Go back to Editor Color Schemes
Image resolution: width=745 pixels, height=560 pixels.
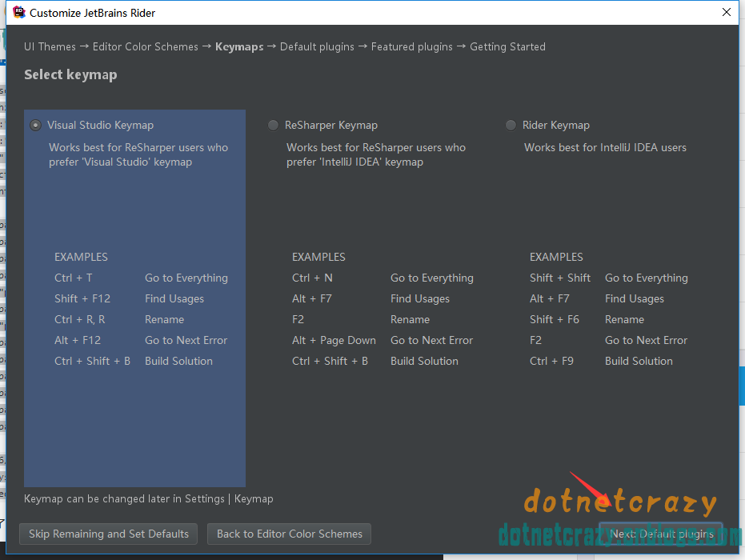point(290,534)
